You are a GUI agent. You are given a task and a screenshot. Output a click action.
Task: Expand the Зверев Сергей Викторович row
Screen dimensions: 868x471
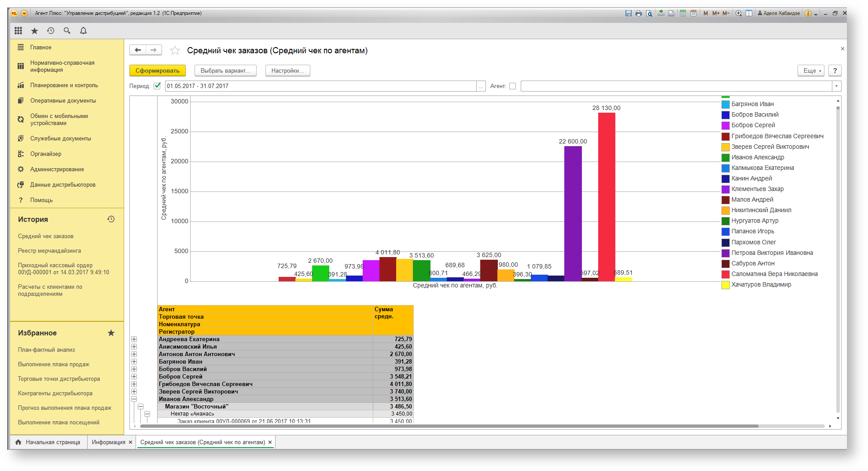134,392
